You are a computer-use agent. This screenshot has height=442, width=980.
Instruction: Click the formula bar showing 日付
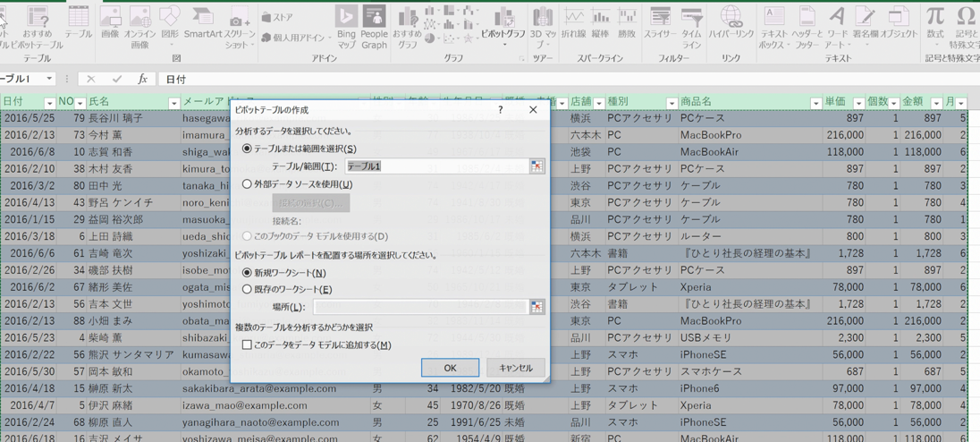(568, 80)
